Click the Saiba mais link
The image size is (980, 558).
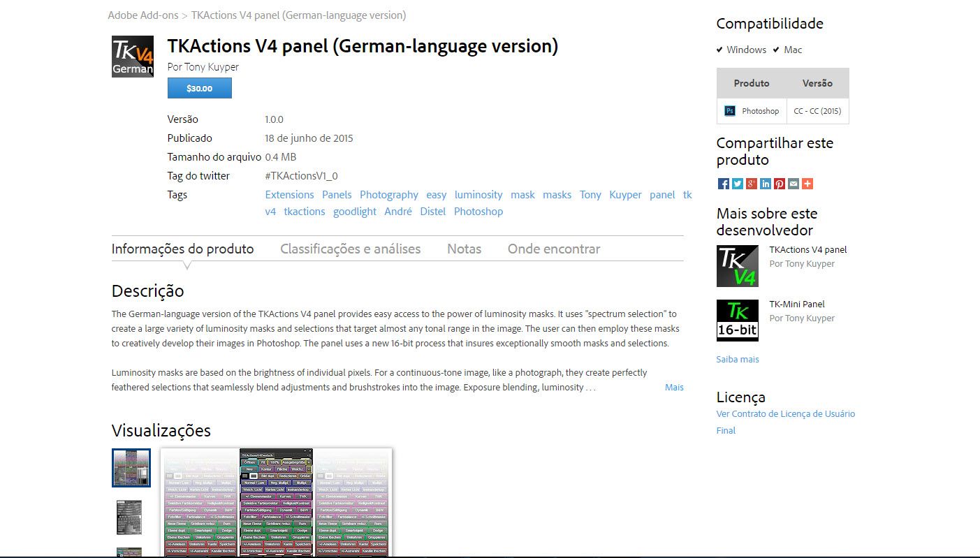(x=738, y=360)
